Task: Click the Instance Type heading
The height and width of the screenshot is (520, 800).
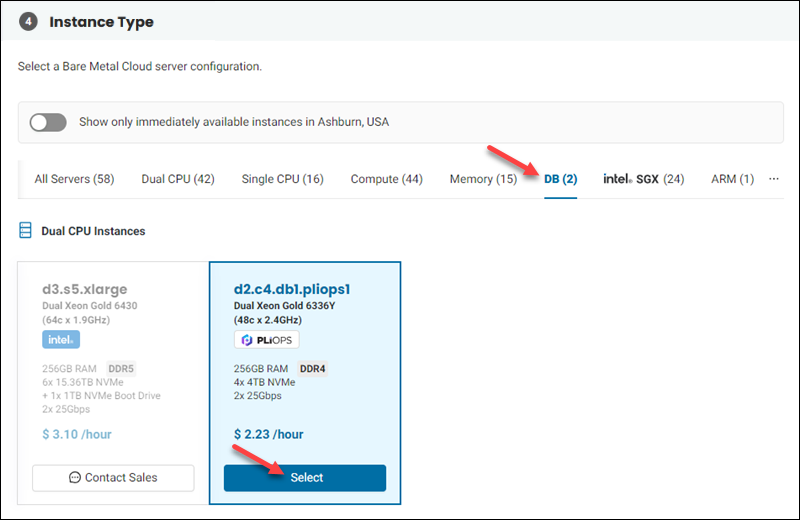Action: point(102,22)
